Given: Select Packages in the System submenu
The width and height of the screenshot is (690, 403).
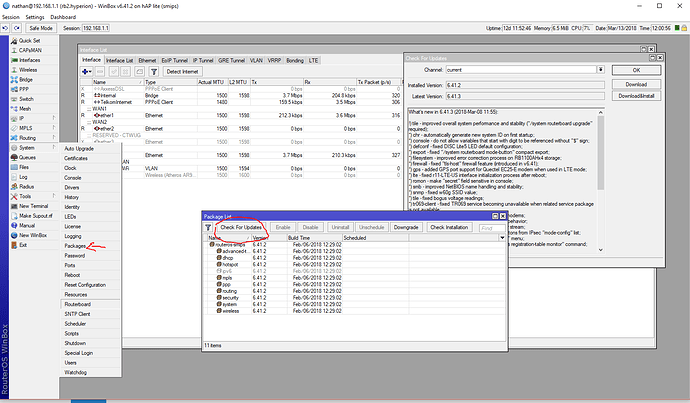Looking at the screenshot, I should click(x=76, y=245).
